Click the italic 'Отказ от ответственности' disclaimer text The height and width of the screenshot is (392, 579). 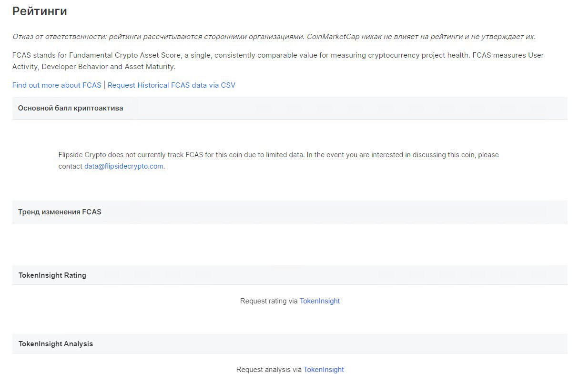tap(274, 37)
